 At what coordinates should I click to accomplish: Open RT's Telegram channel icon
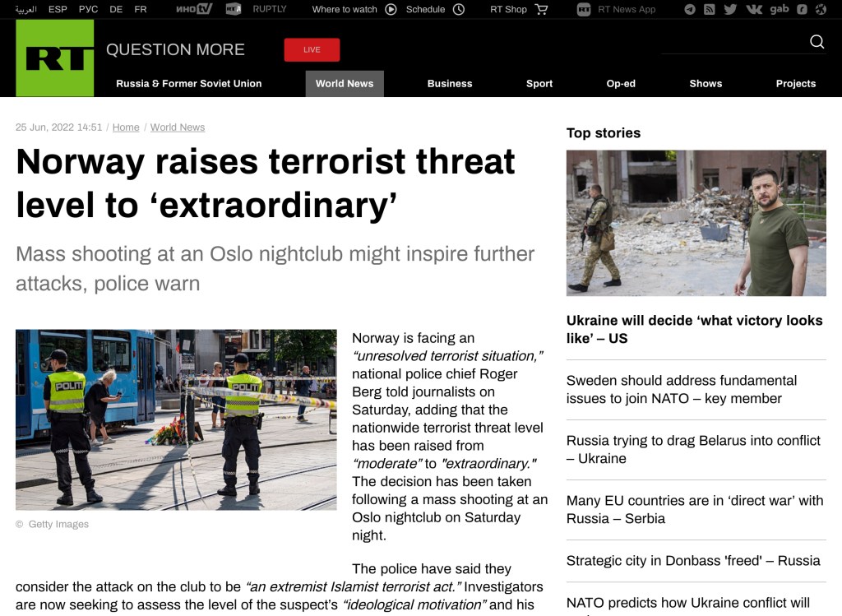pos(689,10)
